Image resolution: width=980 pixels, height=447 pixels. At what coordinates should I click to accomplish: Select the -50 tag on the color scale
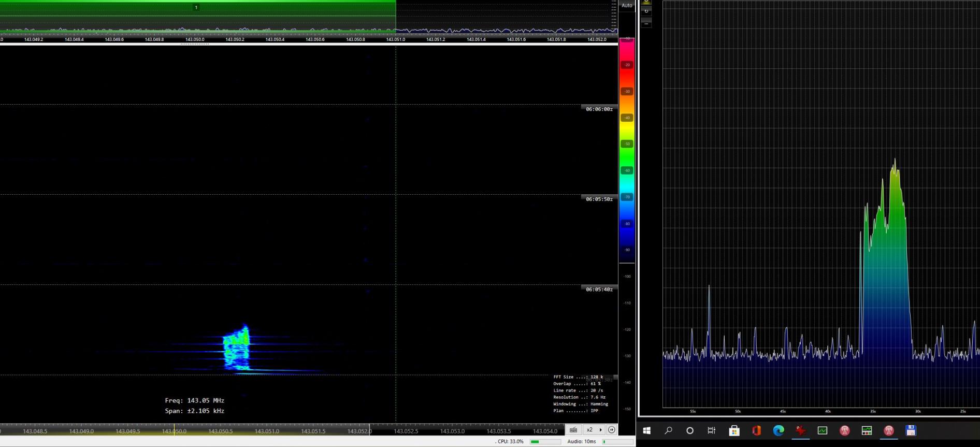click(x=627, y=144)
